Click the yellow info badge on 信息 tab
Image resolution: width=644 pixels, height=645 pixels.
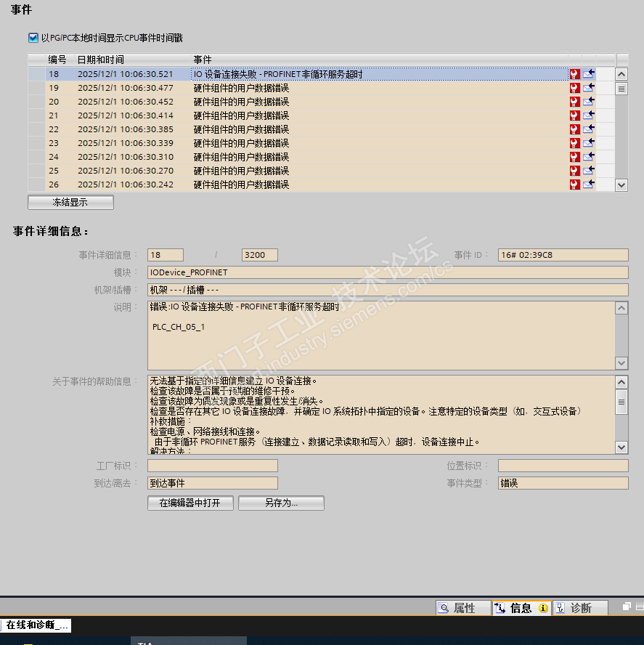point(543,608)
